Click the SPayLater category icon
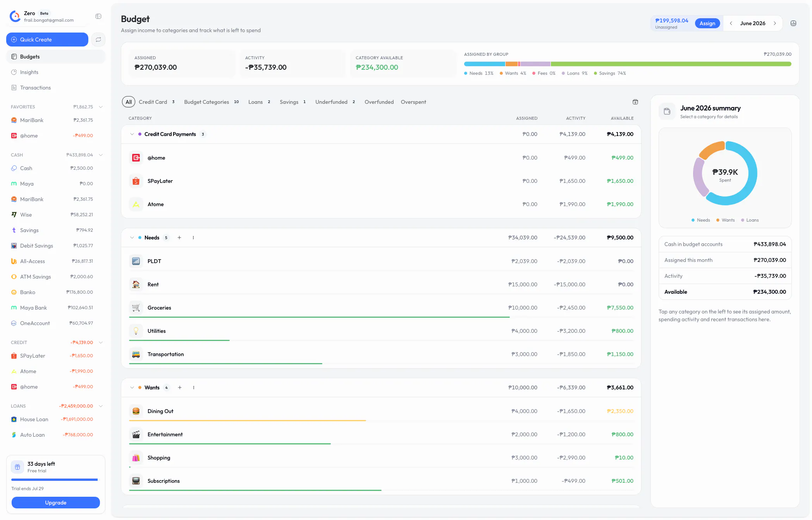 [136, 181]
